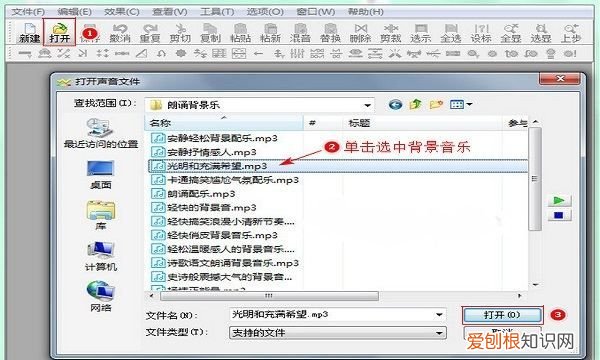
Task: Select 轻快的背景音.mp3 in the file list
Action: point(204,207)
